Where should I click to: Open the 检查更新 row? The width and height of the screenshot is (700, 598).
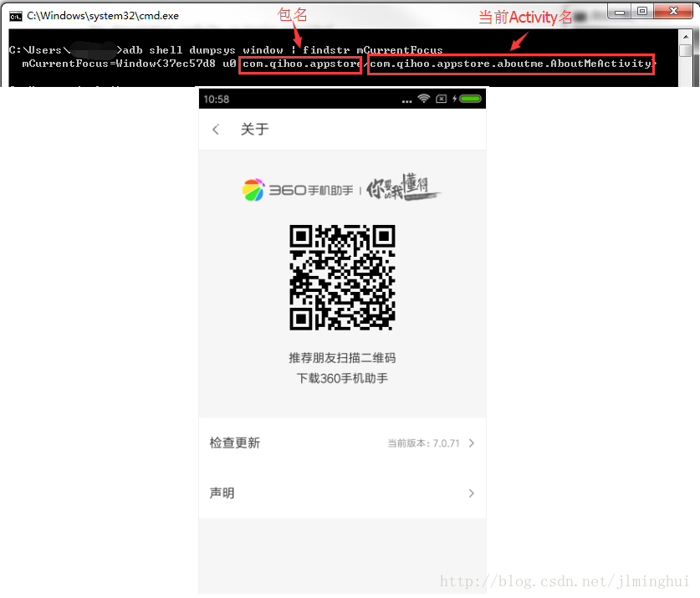coord(342,443)
